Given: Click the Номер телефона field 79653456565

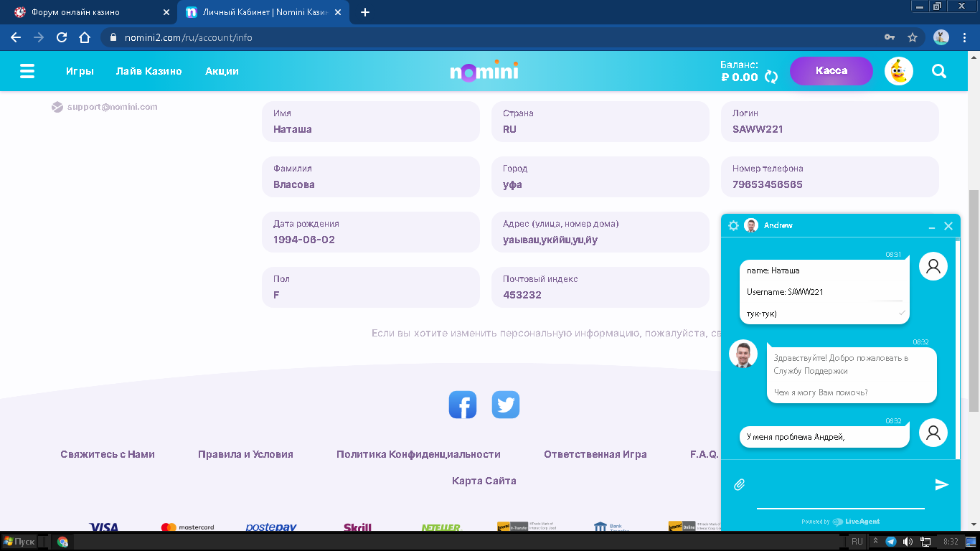Looking at the screenshot, I should pyautogui.click(x=830, y=176).
